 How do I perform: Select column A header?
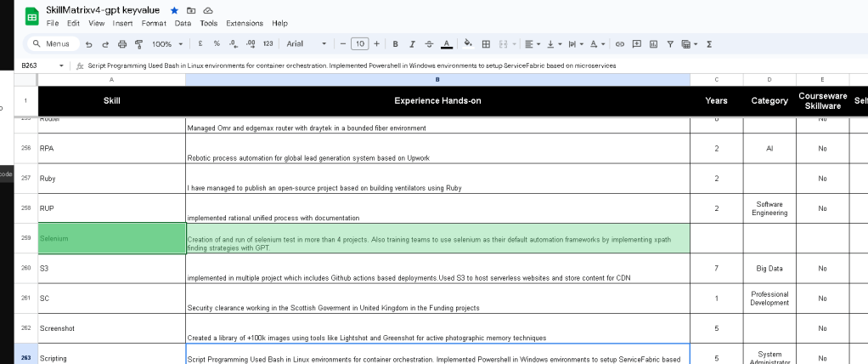112,80
